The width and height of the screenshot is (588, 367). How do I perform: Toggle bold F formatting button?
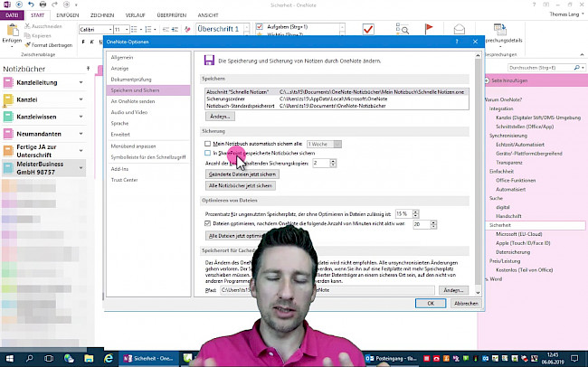click(x=83, y=42)
